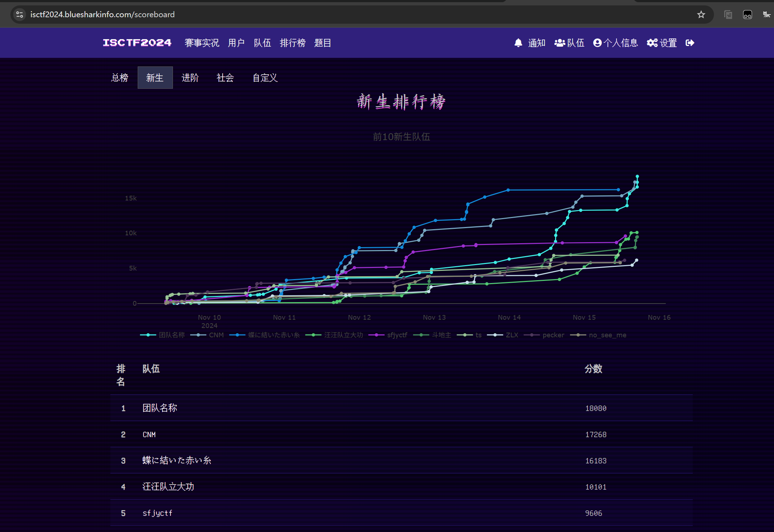Viewport: 774px width, 532px height.
Task: Toggle ZLX legend entry
Action: [512, 335]
